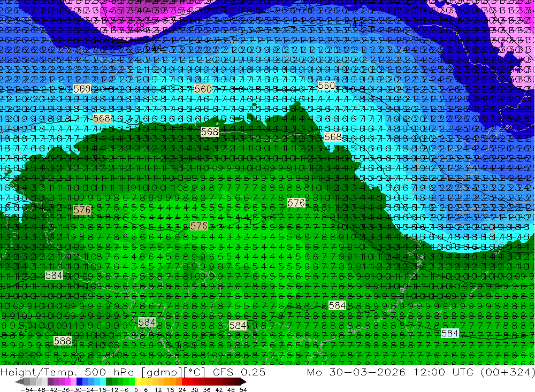Click the 576 contour label with the white background
The height and width of the screenshot is (392, 535).
pyautogui.click(x=296, y=203)
